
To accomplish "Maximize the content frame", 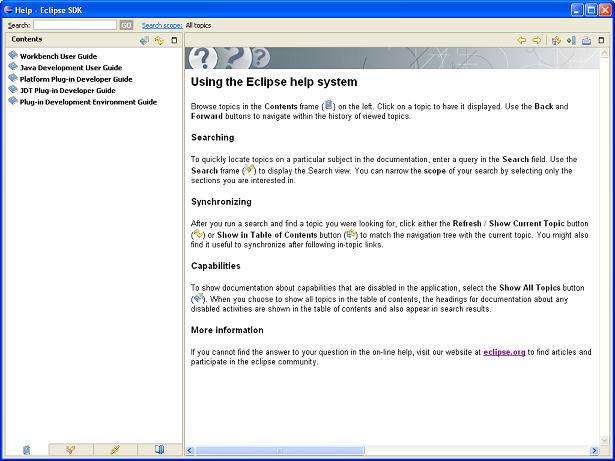I will [x=601, y=40].
